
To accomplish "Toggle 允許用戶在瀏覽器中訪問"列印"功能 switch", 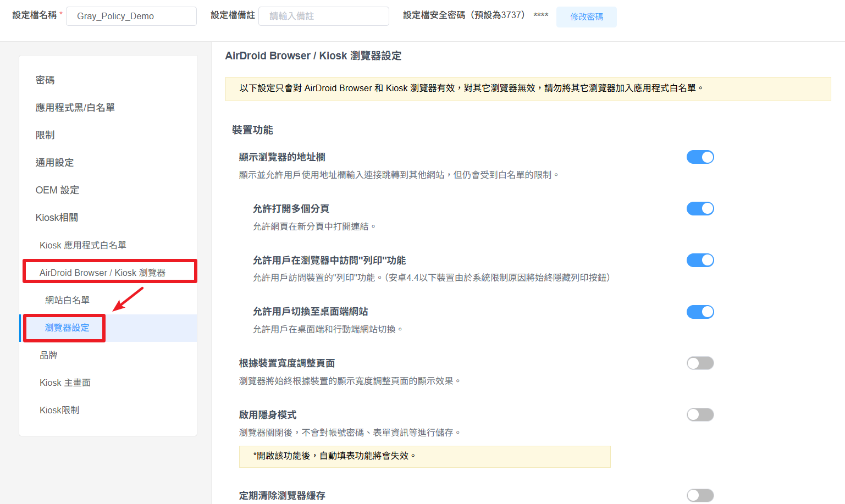I will [700, 261].
